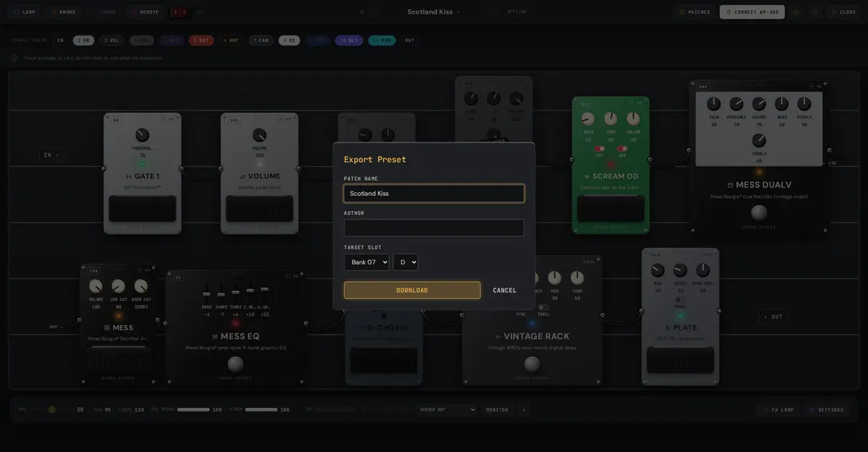Open the System Out output dropdown
This screenshot has height=452, width=868.
coord(447,409)
